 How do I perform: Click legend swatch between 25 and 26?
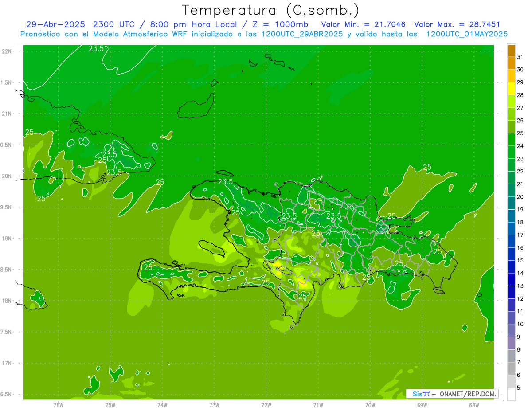(x=511, y=127)
